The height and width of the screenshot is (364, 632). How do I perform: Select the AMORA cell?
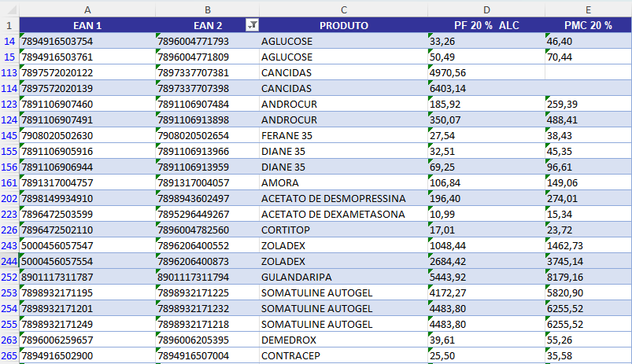343,182
